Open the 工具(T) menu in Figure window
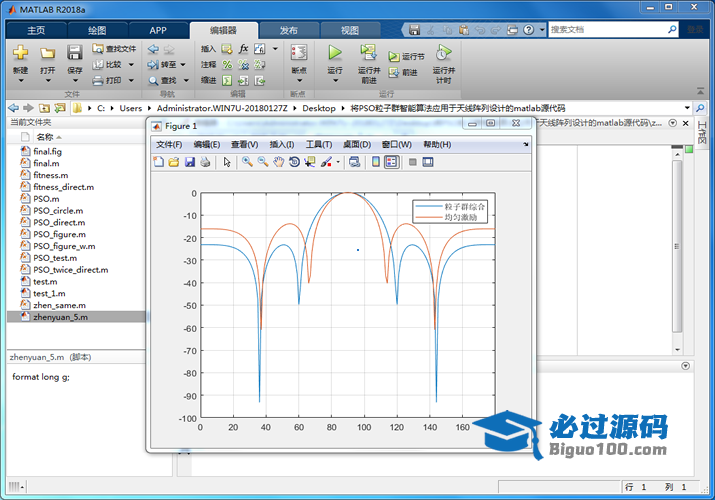The image size is (715, 500). tap(318, 144)
